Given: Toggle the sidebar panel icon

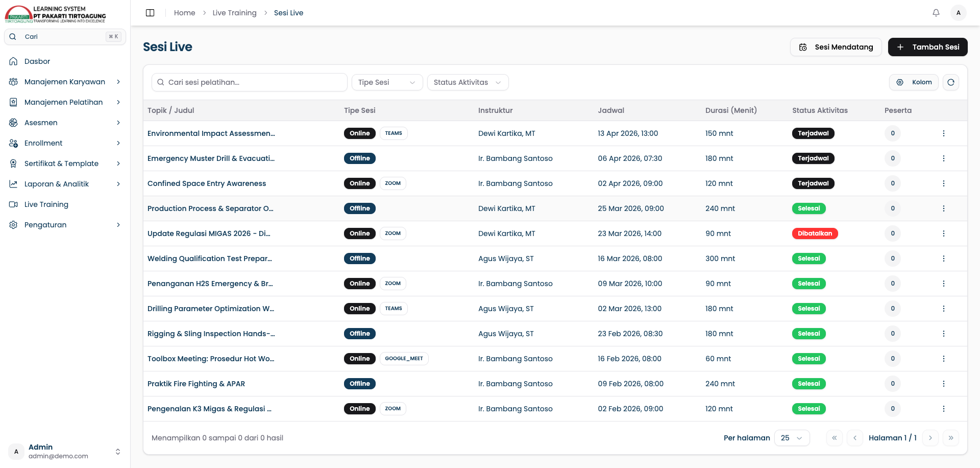Looking at the screenshot, I should tap(150, 13).
